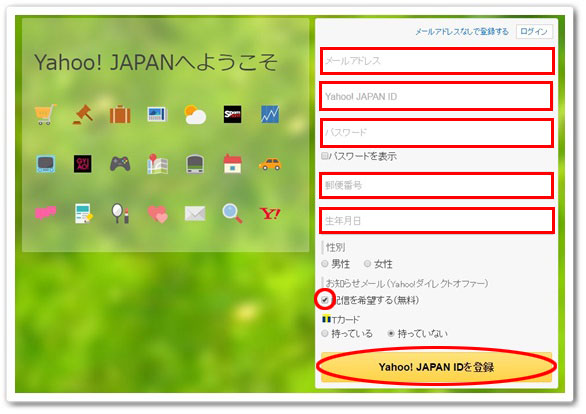This screenshot has width=586, height=414.
Task: Select Tカード 持っている radio button
Action: 325,333
